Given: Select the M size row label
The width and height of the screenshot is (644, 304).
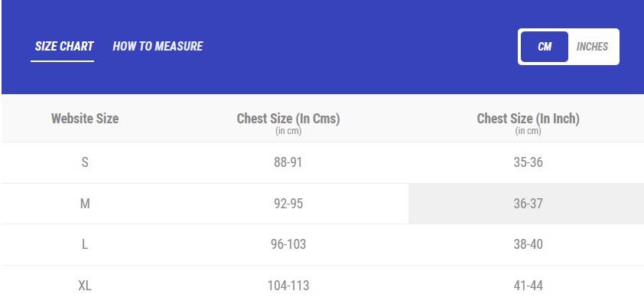Looking at the screenshot, I should pyautogui.click(x=85, y=203).
